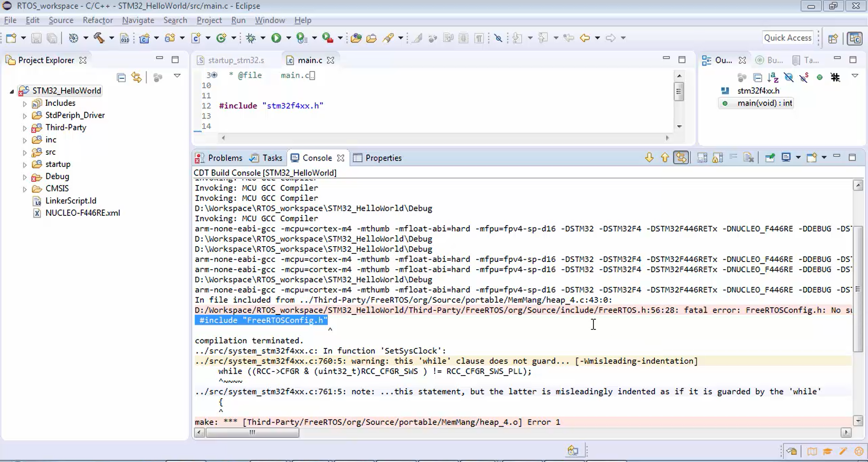Start Debug with the bug icon

[x=251, y=38]
